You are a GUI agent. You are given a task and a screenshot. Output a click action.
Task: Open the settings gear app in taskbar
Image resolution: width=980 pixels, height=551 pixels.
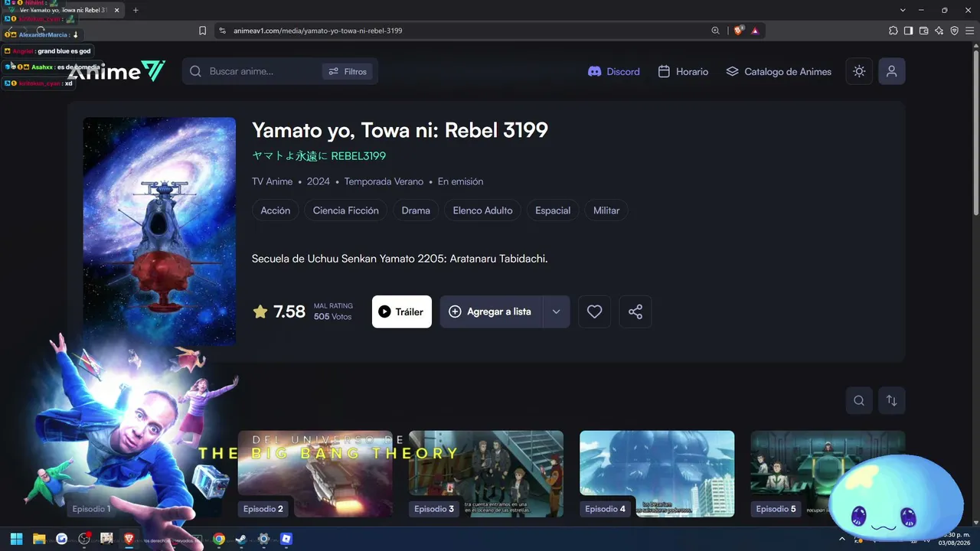pyautogui.click(x=263, y=539)
